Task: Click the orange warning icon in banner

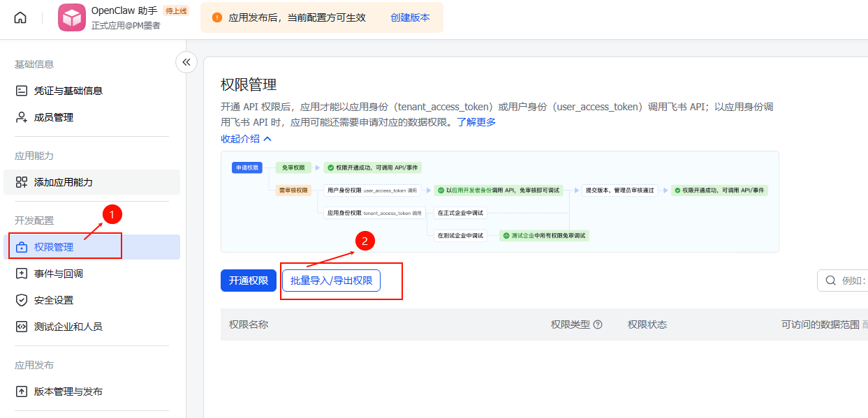Action: point(216,17)
